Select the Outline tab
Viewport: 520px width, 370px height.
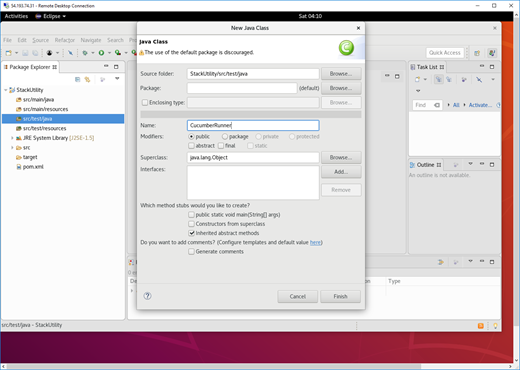[x=425, y=165]
